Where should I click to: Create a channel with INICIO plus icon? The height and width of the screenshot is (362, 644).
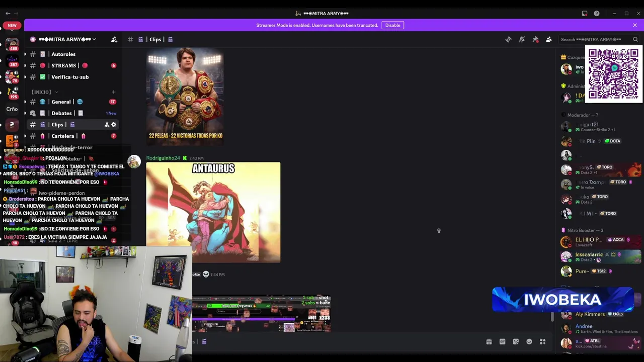tap(113, 92)
